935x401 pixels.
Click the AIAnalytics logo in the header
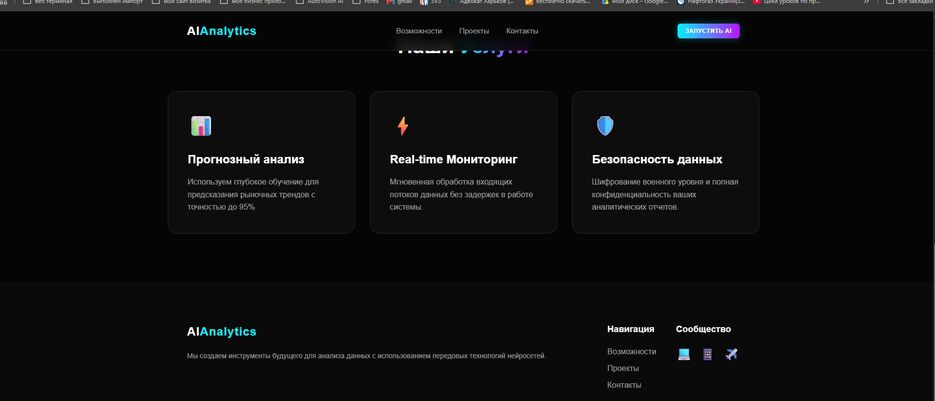click(221, 31)
